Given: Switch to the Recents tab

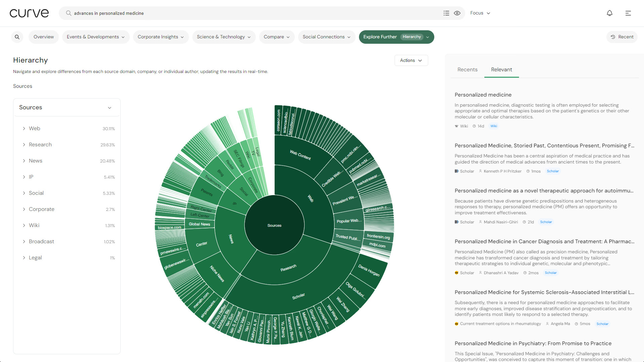Looking at the screenshot, I should 467,70.
